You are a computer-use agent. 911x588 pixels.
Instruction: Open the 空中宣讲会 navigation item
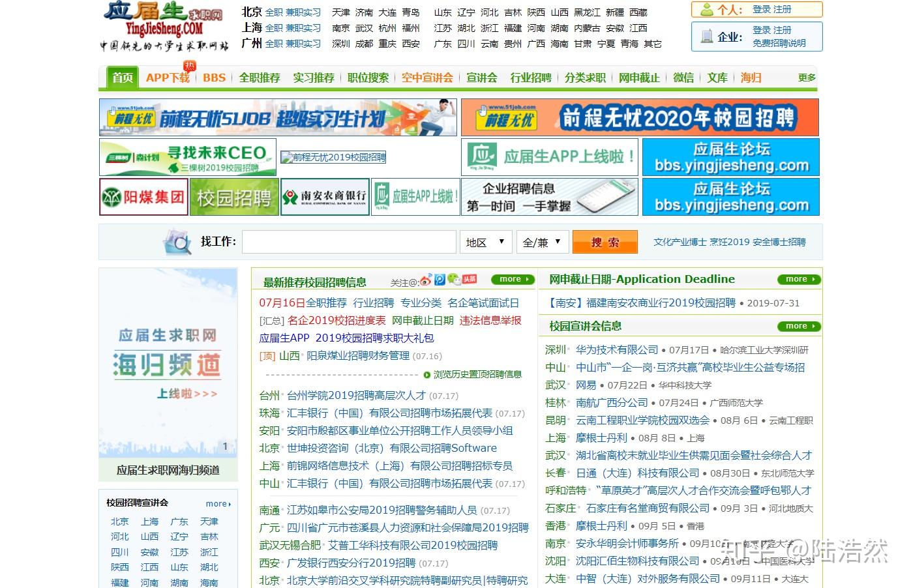click(427, 78)
